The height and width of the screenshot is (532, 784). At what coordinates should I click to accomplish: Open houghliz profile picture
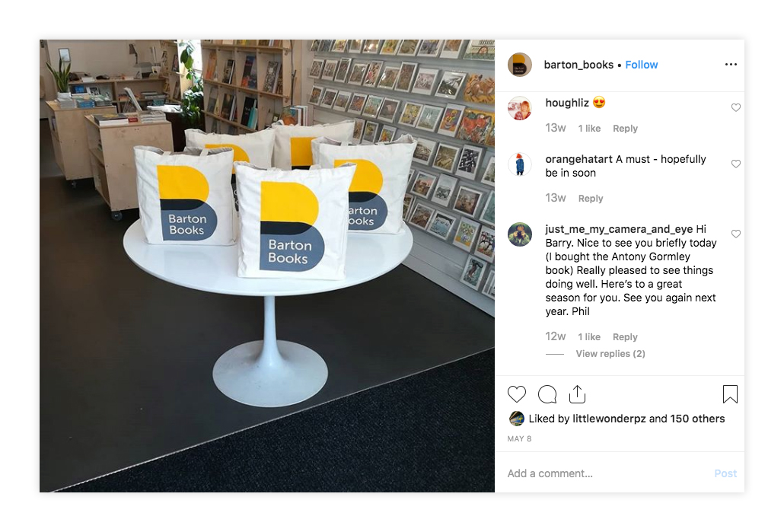point(520,108)
